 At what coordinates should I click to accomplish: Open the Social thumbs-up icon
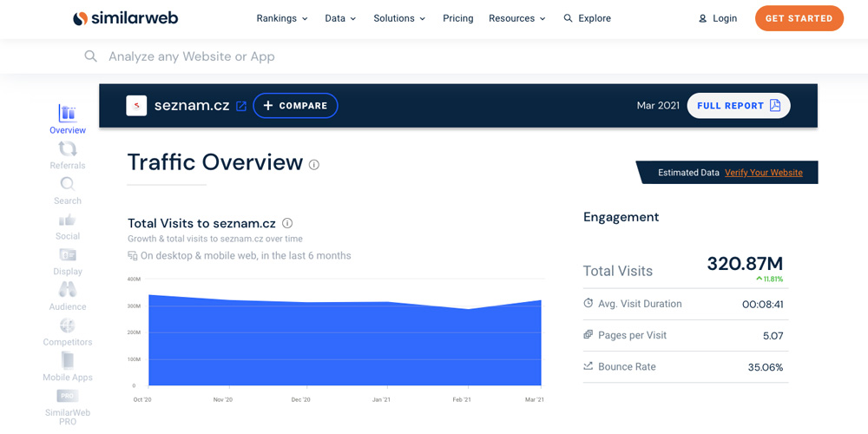point(68,220)
